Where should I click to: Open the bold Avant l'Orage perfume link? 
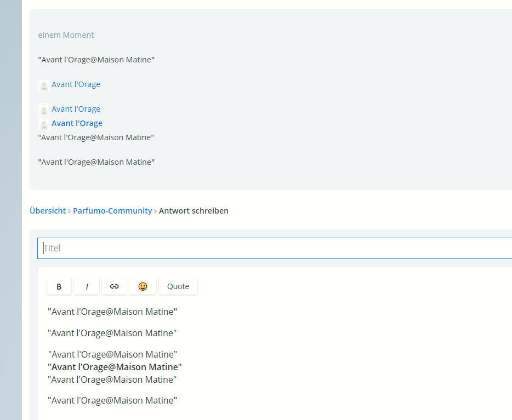[x=77, y=123]
